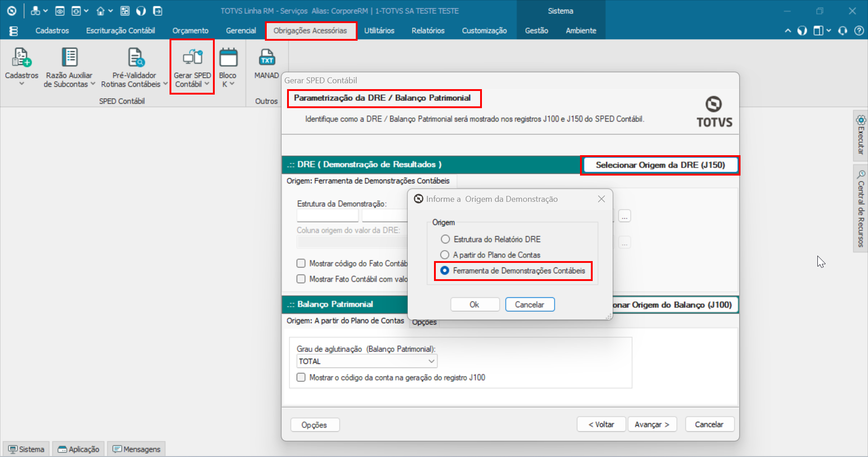Click the < Voltar wizard button

pyautogui.click(x=601, y=424)
